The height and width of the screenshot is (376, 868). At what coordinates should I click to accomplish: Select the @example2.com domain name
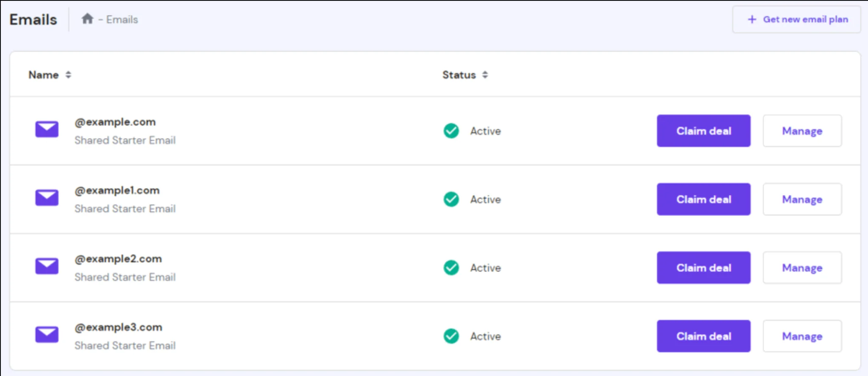tap(118, 259)
